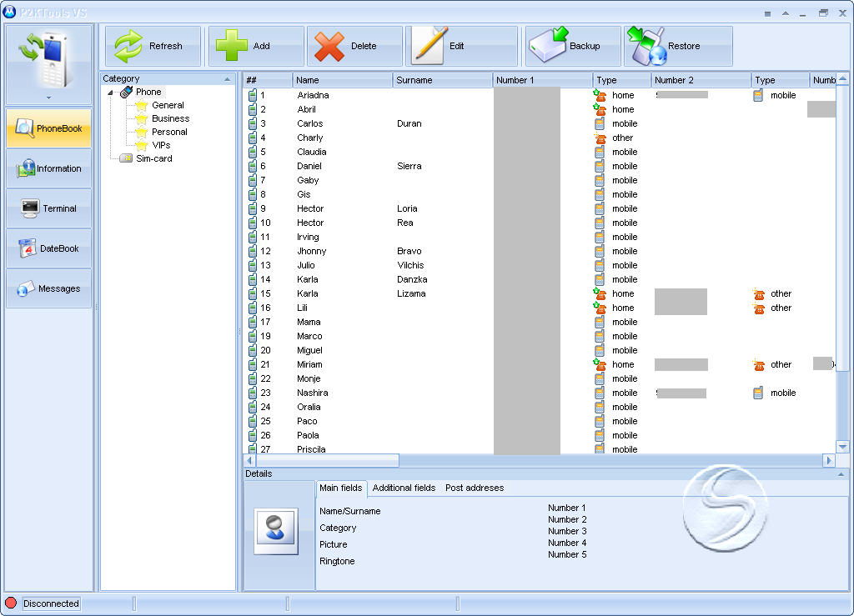Select the Sim-card tree item
854x616 pixels.
[153, 158]
